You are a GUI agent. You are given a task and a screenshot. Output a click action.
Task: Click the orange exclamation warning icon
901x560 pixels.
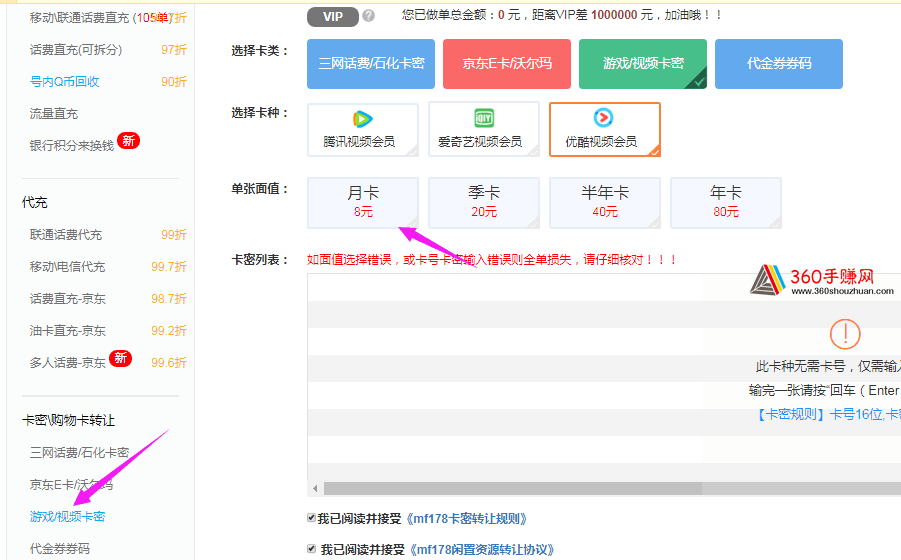845,334
